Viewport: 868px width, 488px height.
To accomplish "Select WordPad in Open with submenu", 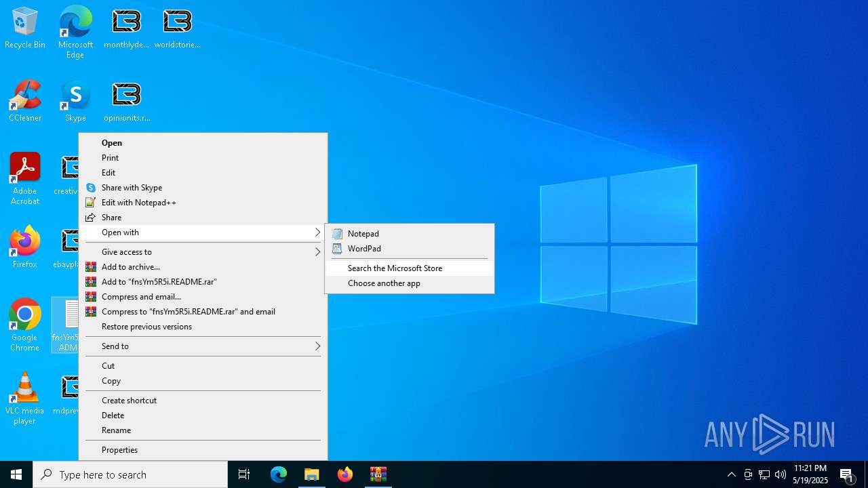I will click(410, 249).
